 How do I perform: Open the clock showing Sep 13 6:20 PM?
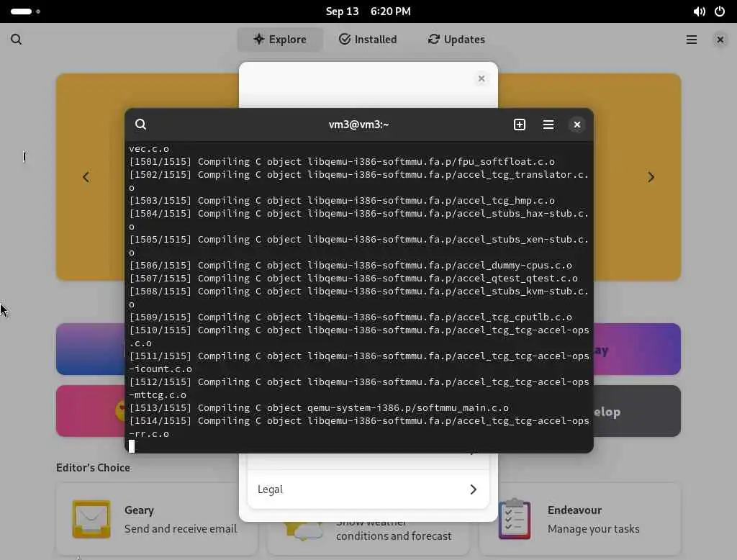[x=368, y=12]
